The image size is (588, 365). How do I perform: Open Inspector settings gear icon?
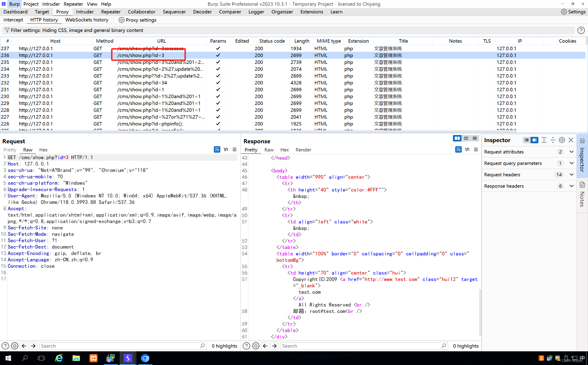(x=562, y=140)
